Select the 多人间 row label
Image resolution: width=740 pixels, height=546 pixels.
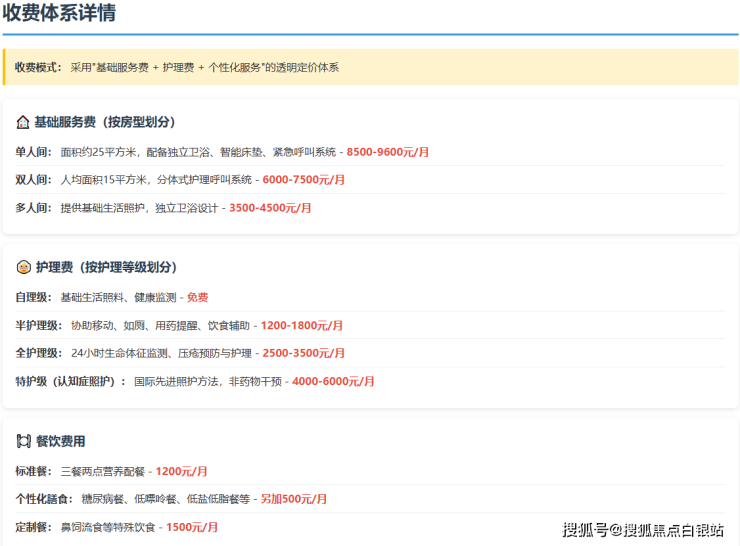tap(32, 208)
